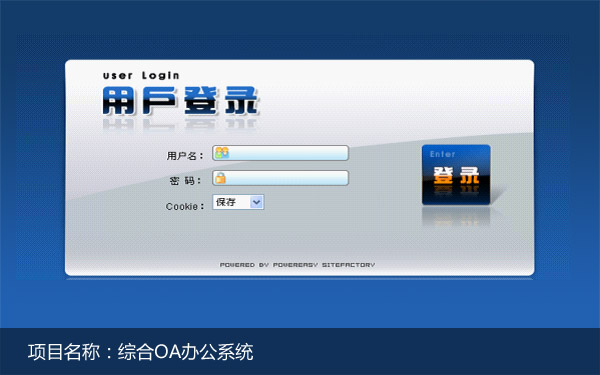
Task: Click the large blue 用户登录 heading
Action: tap(181, 101)
